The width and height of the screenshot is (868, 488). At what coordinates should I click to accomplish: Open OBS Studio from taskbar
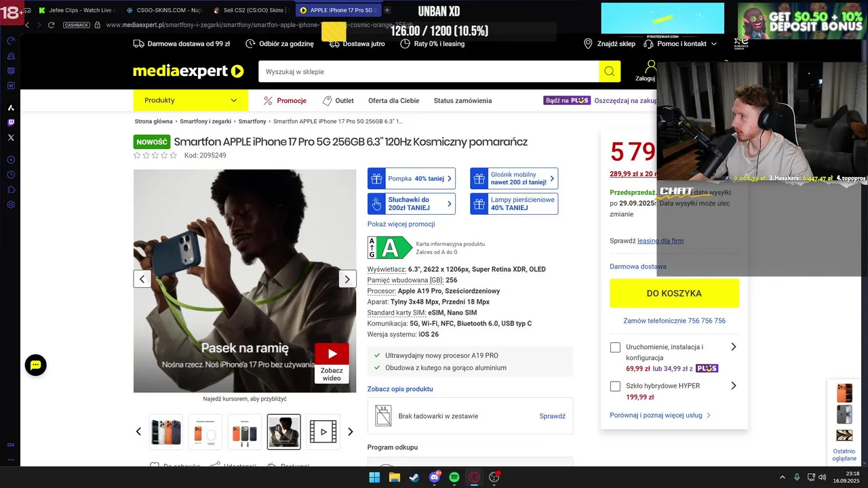pyautogui.click(x=494, y=477)
